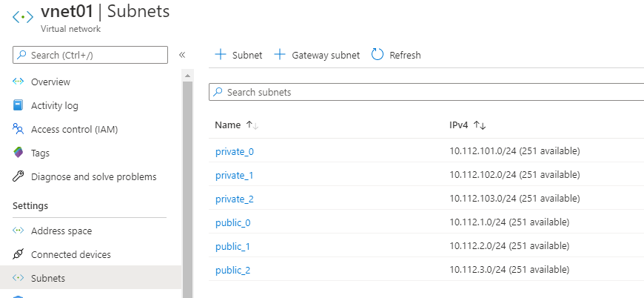Open the private_0 subnet
This screenshot has width=644, height=298.
(x=234, y=151)
